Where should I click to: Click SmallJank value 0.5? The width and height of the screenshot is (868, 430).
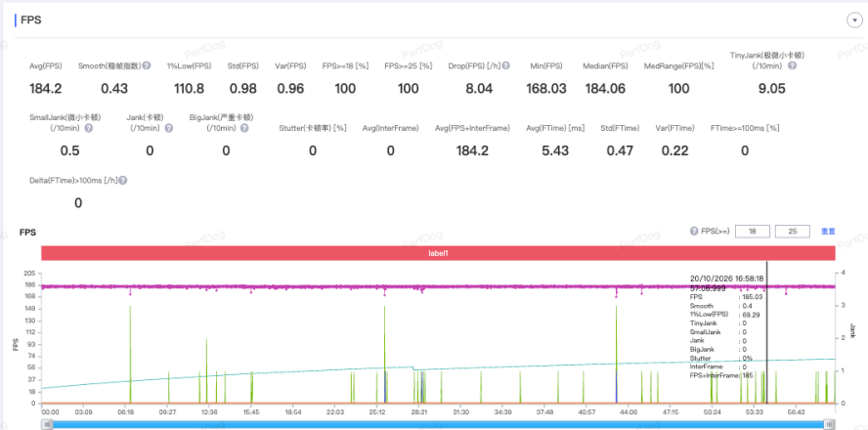(69, 151)
